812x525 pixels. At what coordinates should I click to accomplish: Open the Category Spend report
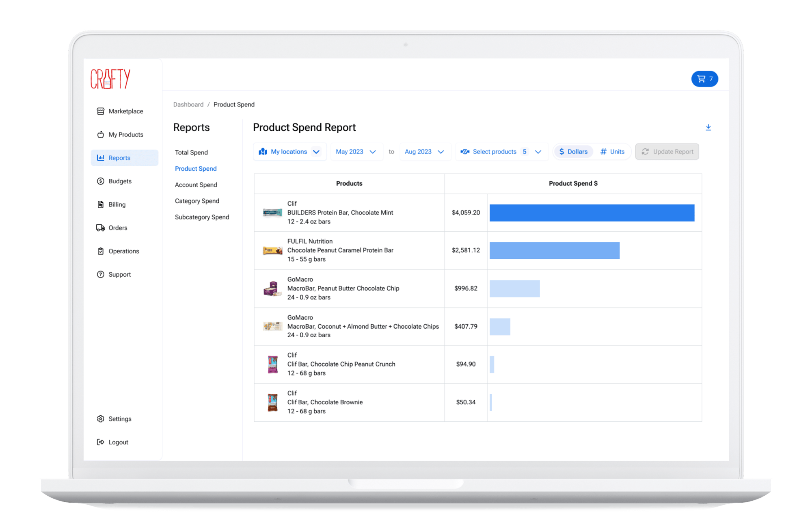[197, 201]
